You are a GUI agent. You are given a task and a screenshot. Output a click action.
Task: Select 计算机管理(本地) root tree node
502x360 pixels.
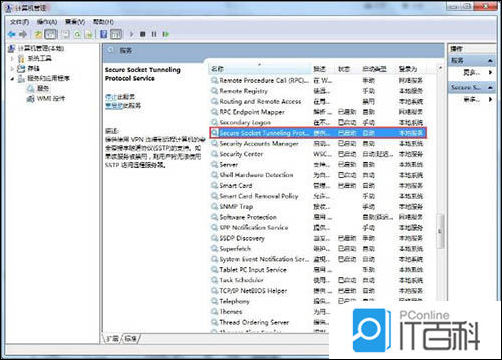(41, 48)
